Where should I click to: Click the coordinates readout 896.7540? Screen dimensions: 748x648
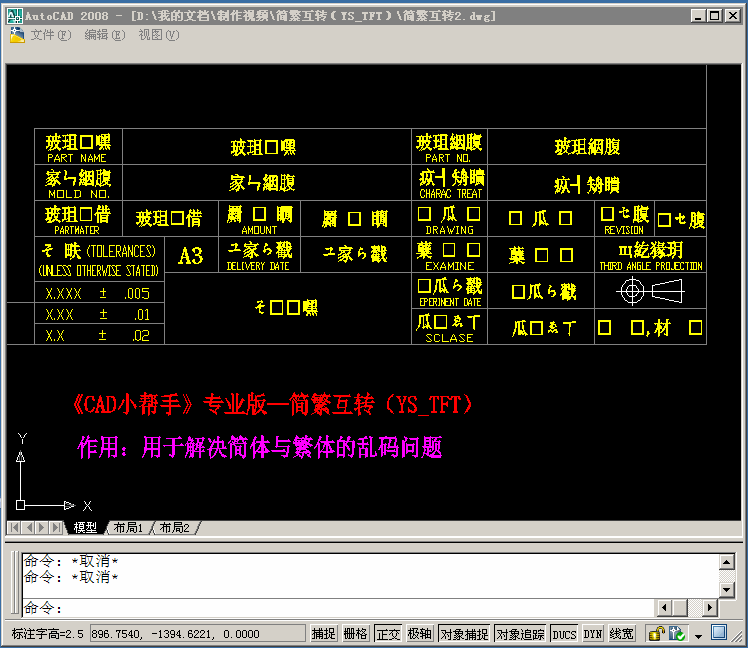tap(197, 634)
